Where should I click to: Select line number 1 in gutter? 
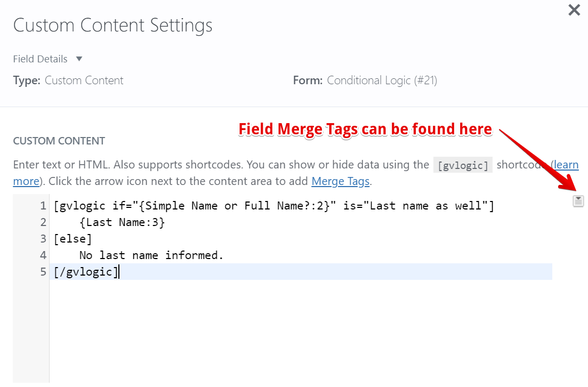[x=43, y=206]
